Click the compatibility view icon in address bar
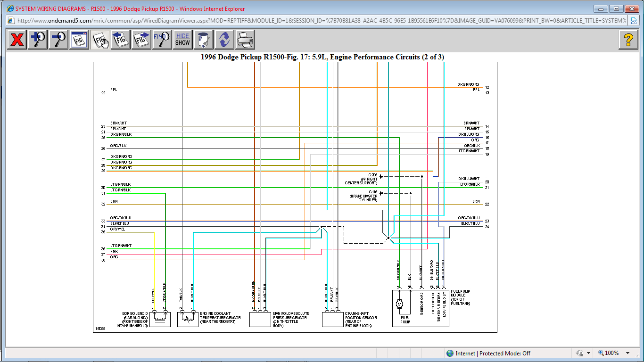 [634, 21]
